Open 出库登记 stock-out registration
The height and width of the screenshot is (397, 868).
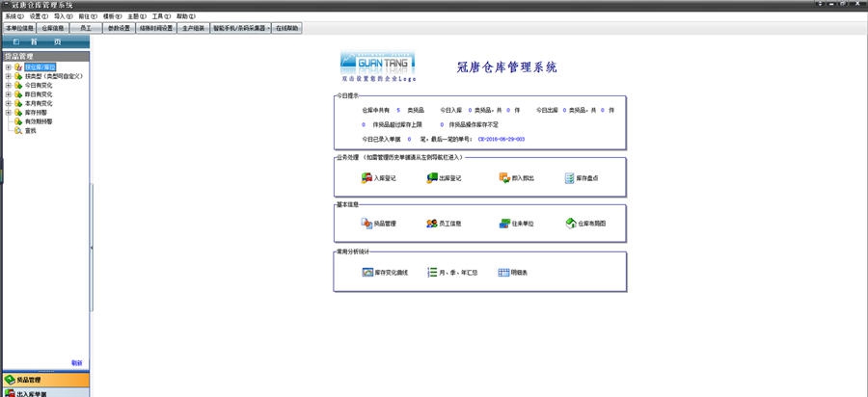[x=444, y=178]
